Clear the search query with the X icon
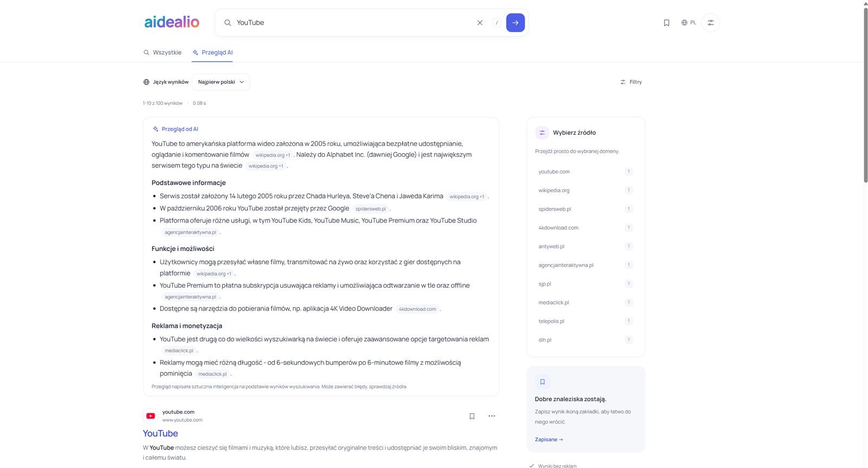The image size is (868, 468). [x=480, y=23]
